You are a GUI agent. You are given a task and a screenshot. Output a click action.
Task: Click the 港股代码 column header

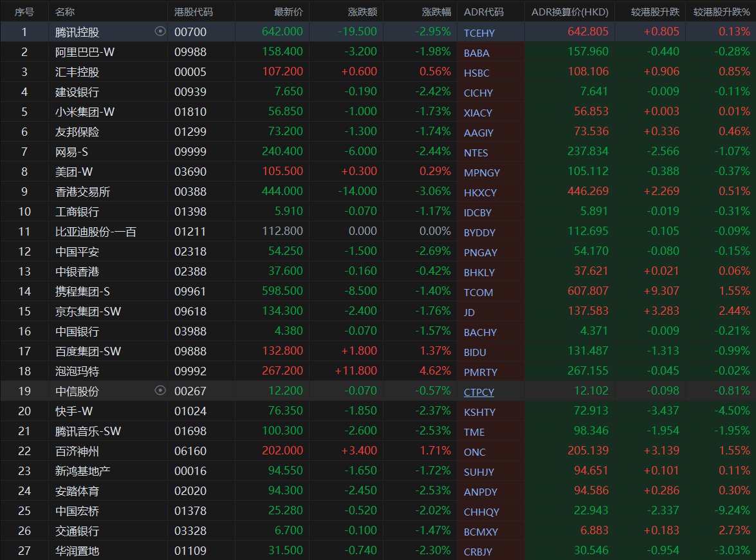(x=194, y=12)
